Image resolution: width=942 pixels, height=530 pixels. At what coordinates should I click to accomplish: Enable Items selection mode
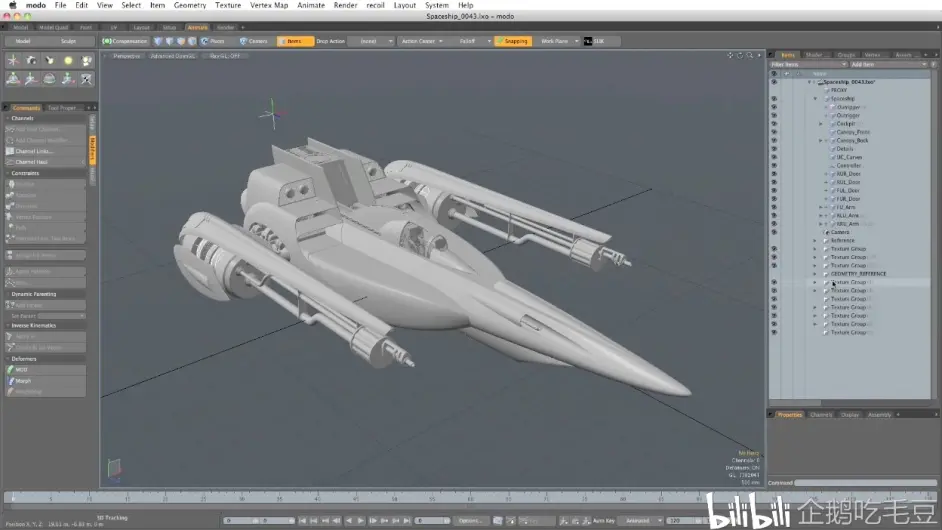[x=295, y=41]
